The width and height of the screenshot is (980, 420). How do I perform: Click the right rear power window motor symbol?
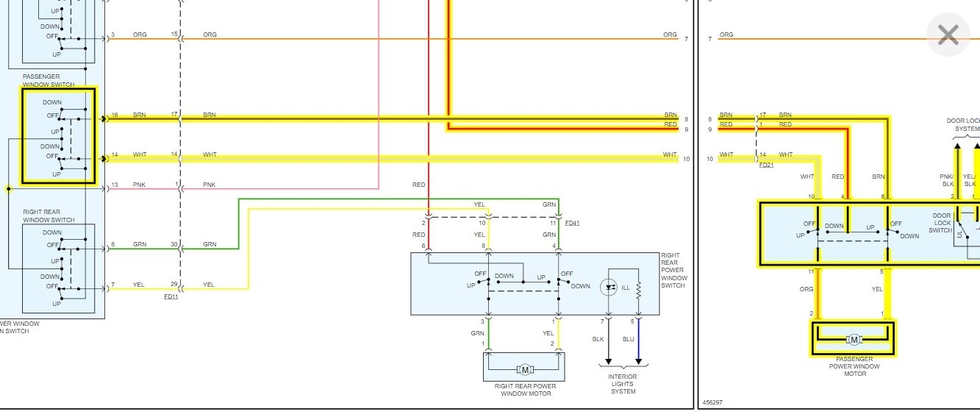pos(524,369)
